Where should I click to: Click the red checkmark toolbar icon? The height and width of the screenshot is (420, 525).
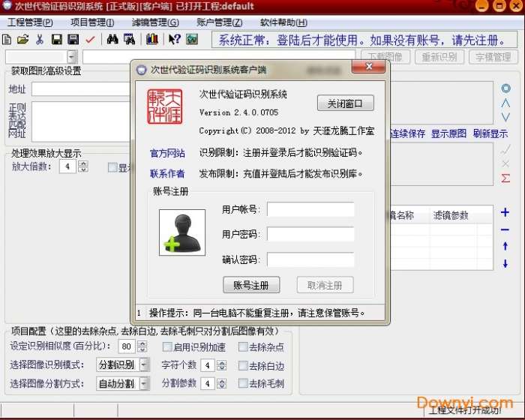pos(90,40)
